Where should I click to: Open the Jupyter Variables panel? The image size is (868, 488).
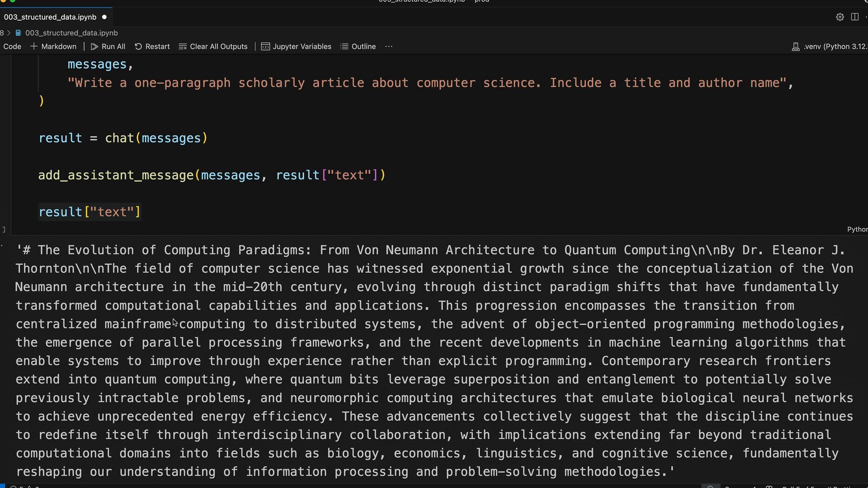point(297,47)
